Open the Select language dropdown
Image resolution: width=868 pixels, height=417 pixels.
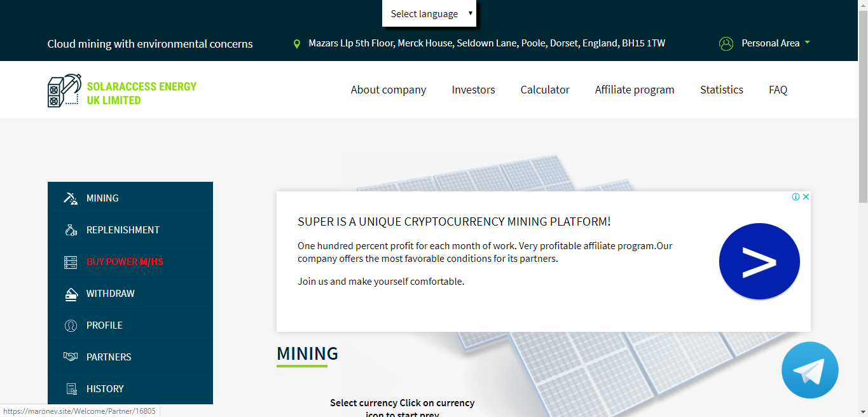pos(429,13)
